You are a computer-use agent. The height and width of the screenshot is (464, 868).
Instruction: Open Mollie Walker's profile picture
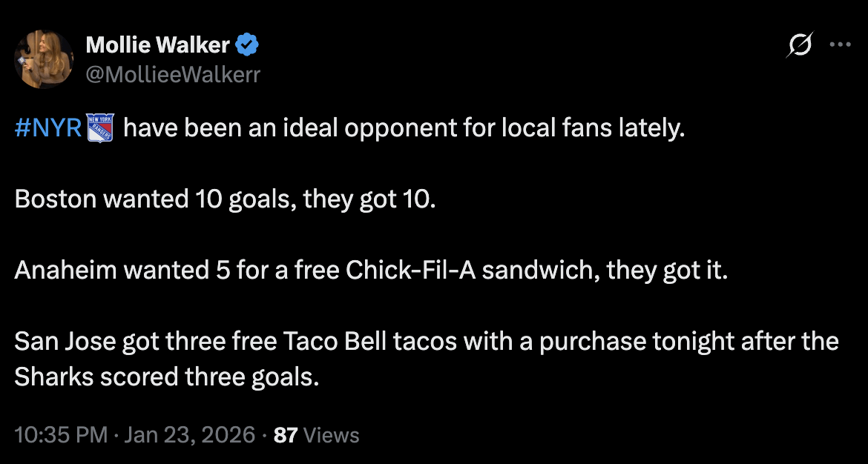tap(44, 58)
